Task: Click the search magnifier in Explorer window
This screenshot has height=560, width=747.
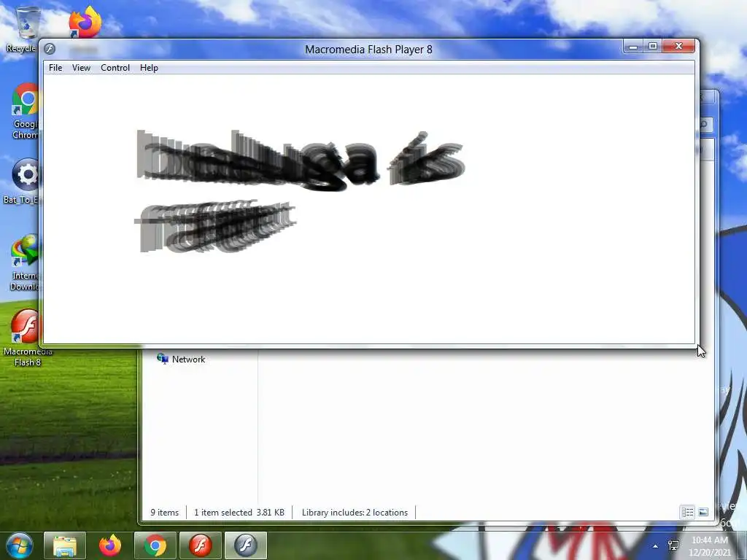Action: tap(704, 125)
